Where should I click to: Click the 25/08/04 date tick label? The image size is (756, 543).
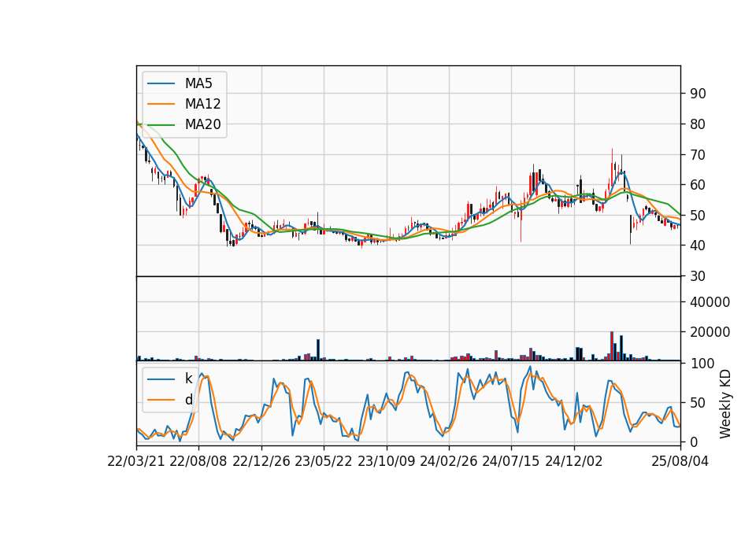tap(680, 461)
